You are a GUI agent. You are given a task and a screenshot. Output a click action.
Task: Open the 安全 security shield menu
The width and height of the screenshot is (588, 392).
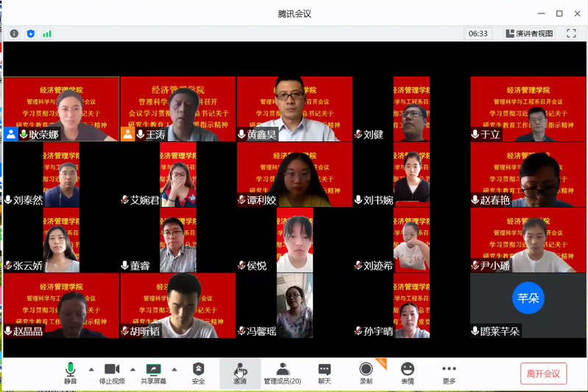(x=199, y=372)
